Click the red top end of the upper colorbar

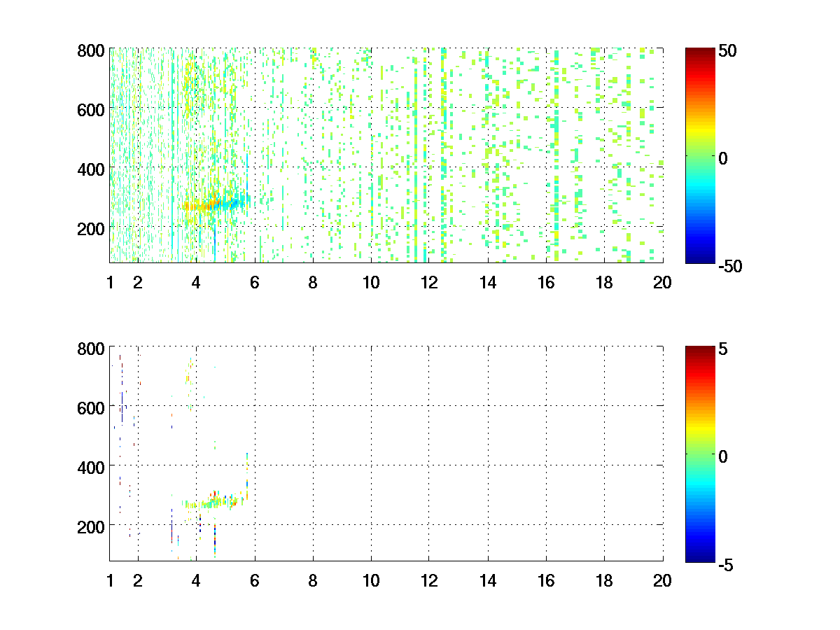[x=700, y=52]
